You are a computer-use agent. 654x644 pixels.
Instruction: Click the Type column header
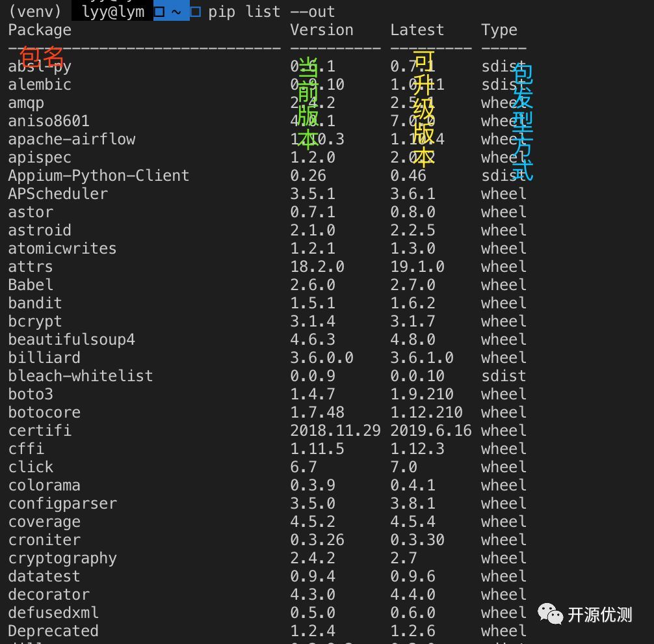coord(499,30)
